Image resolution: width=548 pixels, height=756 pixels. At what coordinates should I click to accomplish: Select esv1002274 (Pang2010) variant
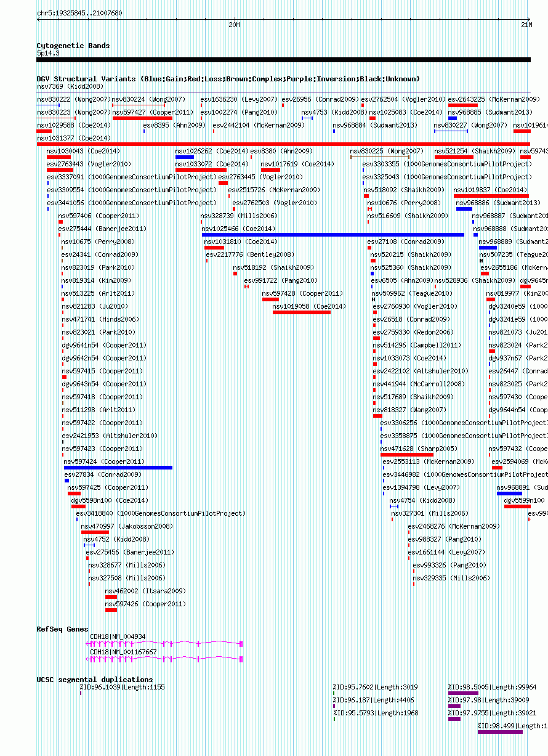pyautogui.click(x=240, y=112)
